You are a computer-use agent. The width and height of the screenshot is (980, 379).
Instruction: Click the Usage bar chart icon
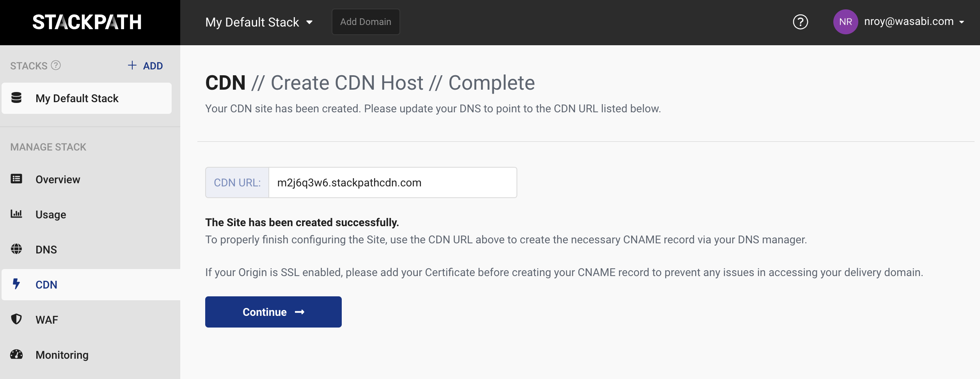tap(16, 214)
